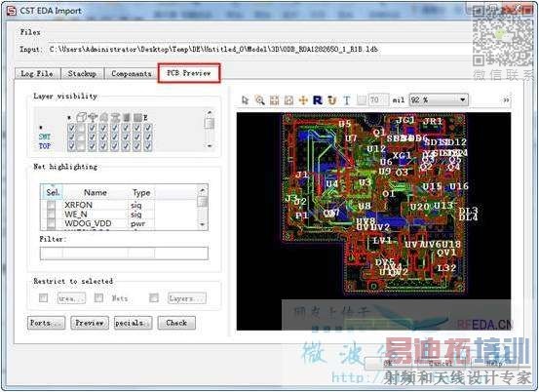Viewport: 539px width, 392px height.
Task: Click the Check button
Action: coord(176,323)
